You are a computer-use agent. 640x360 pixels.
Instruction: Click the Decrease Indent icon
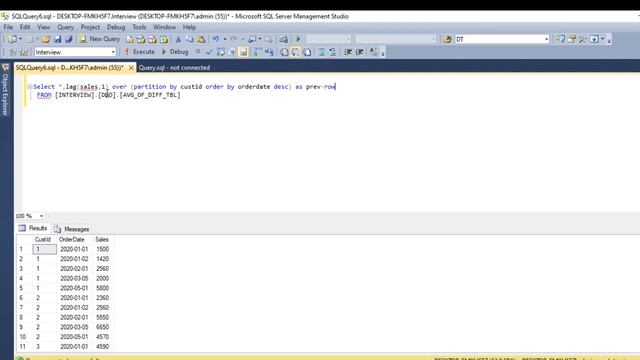pos(348,52)
